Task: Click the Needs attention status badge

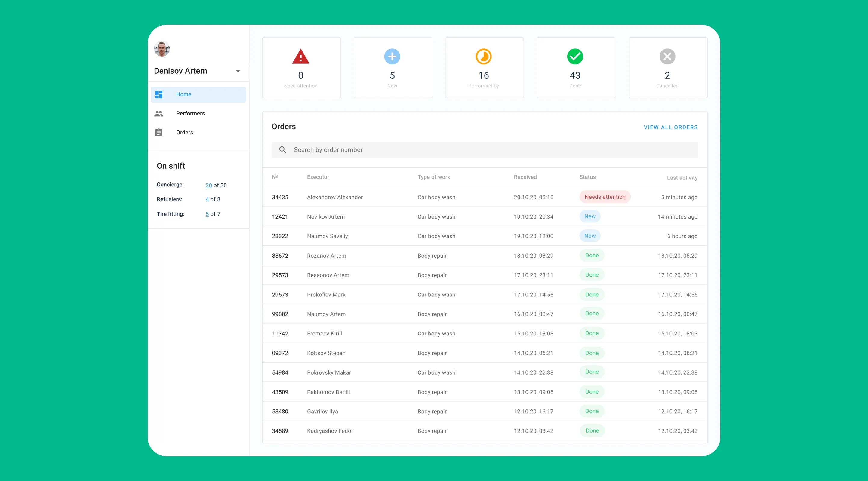Action: pos(605,197)
